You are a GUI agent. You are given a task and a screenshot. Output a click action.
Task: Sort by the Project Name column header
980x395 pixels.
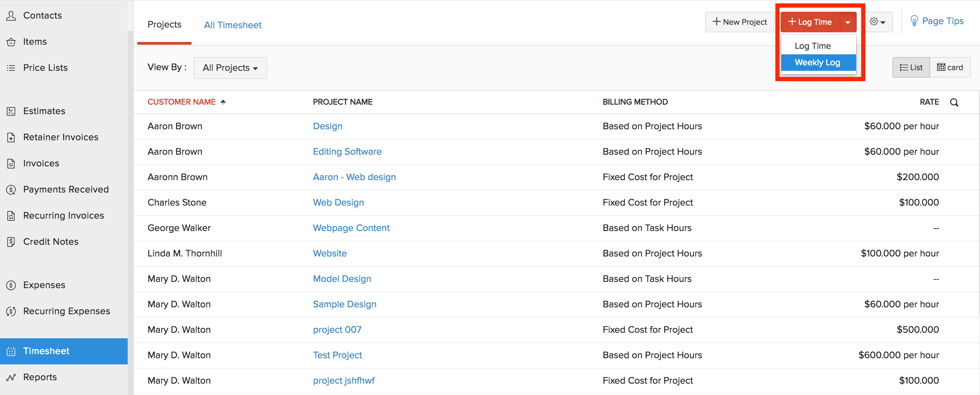342,102
